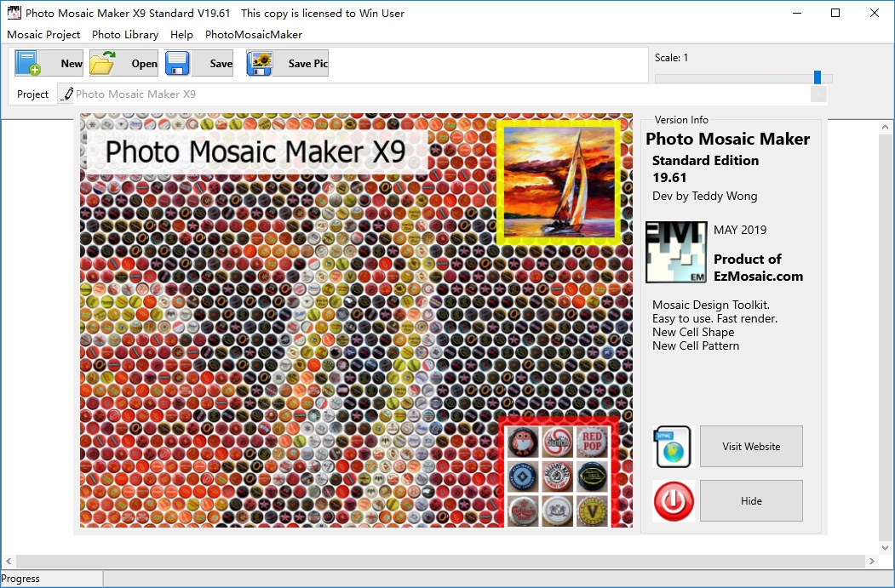Click the New project document icon
This screenshot has width=895, height=588.
(x=28, y=63)
